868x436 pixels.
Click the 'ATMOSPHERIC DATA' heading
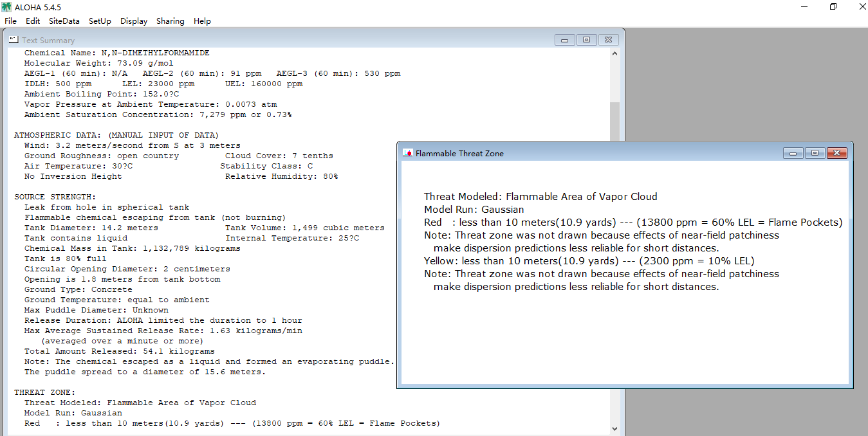(116, 135)
